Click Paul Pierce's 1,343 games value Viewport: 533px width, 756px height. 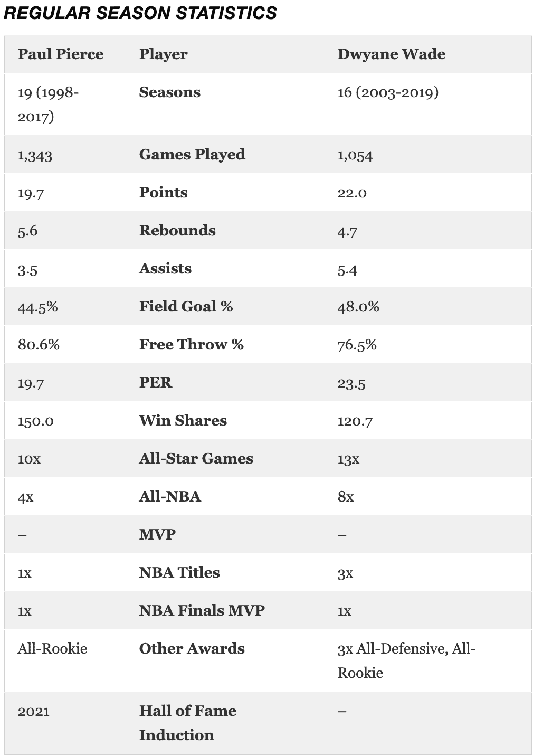[x=35, y=156]
